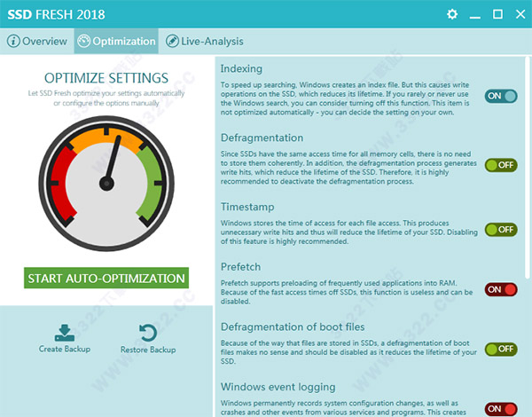532x417 pixels.
Task: Select the Optimization tab
Action: pyautogui.click(x=116, y=41)
